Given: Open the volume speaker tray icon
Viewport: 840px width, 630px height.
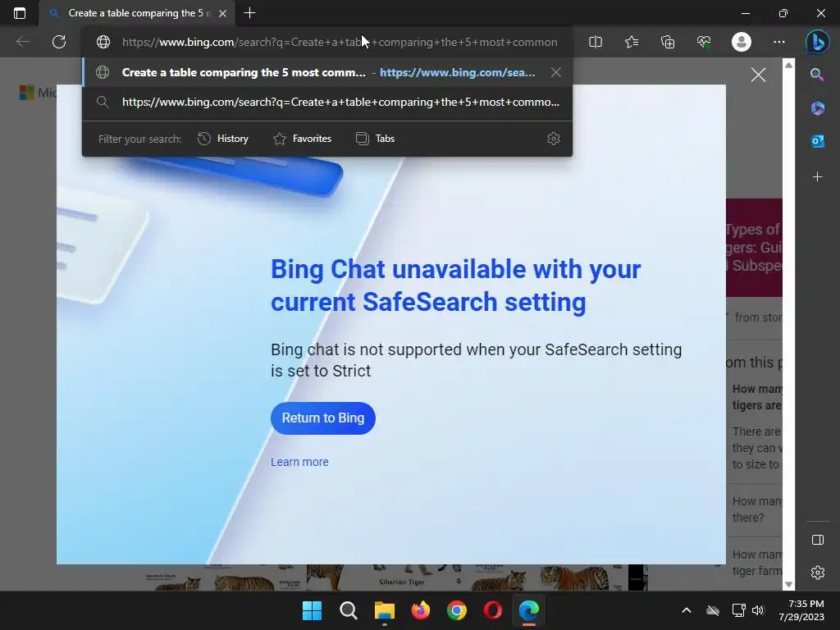Looking at the screenshot, I should point(757,610).
